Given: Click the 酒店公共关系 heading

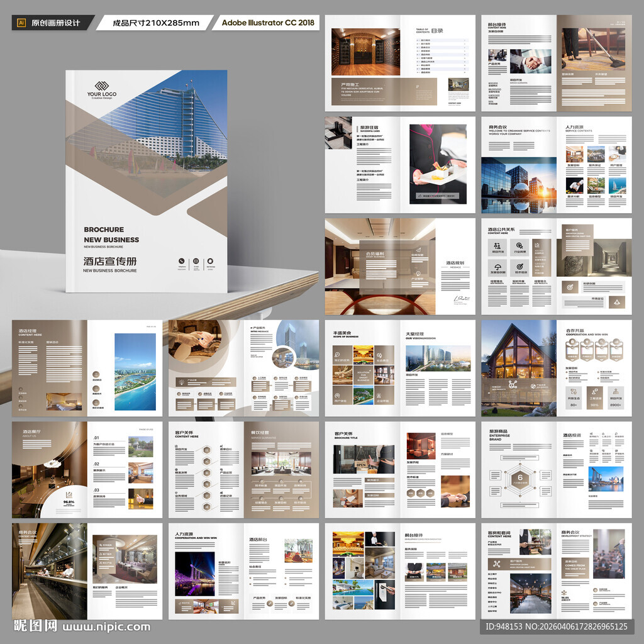Looking at the screenshot, I should tap(501, 229).
